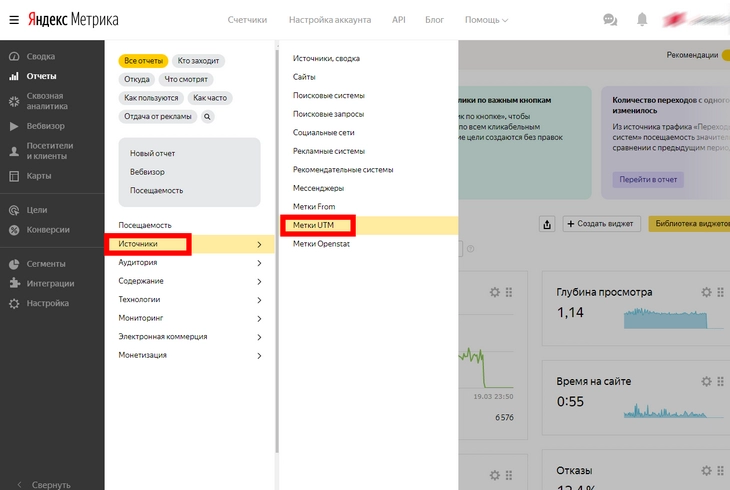
Task: Select the Что смотрят filter chip
Action: click(x=186, y=80)
